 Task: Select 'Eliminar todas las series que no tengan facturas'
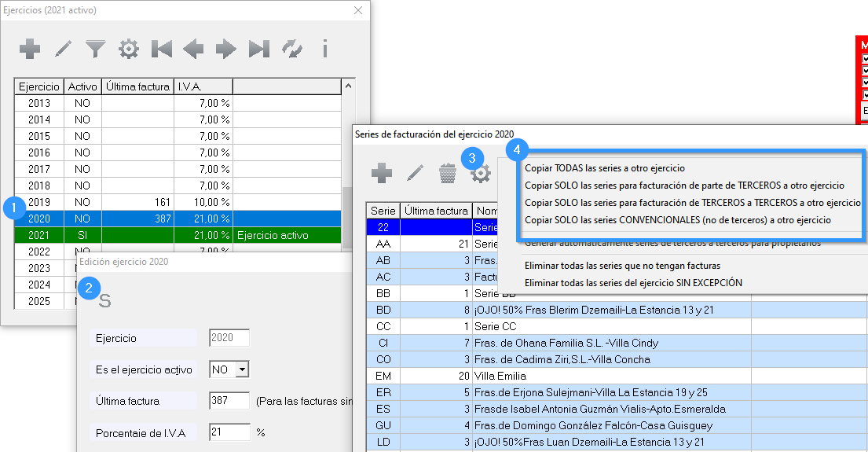click(621, 266)
